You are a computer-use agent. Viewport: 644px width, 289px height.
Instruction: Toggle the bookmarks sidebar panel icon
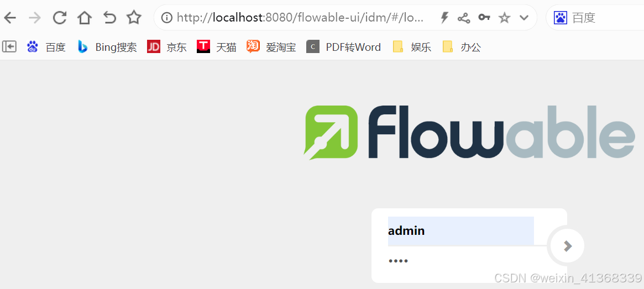(9, 47)
